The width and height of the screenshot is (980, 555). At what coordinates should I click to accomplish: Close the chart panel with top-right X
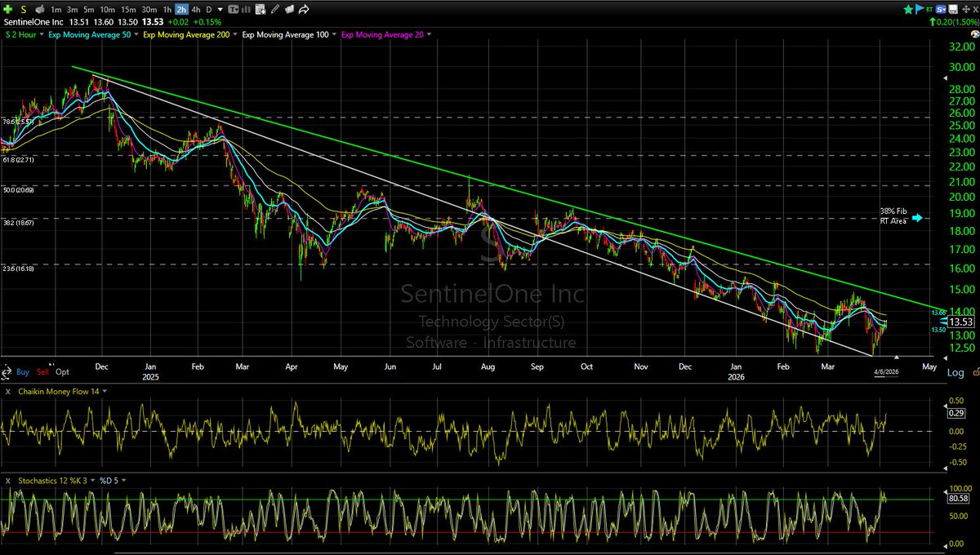tap(975, 9)
